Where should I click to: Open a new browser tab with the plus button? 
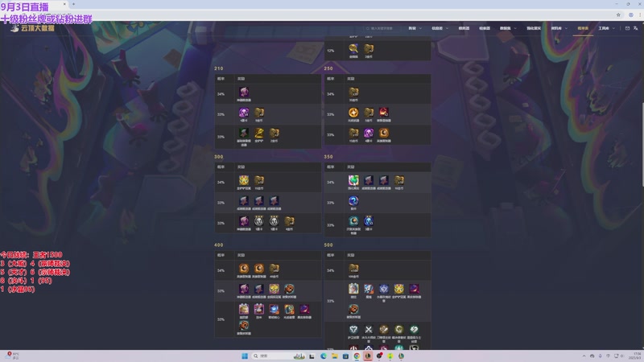73,4
